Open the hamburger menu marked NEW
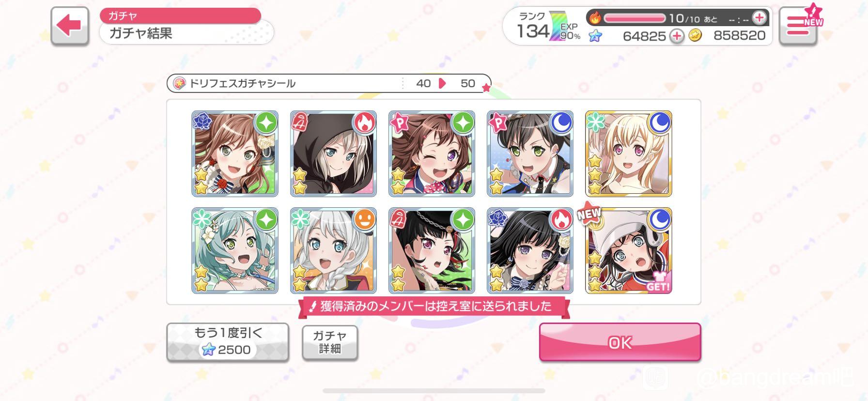 point(798,26)
